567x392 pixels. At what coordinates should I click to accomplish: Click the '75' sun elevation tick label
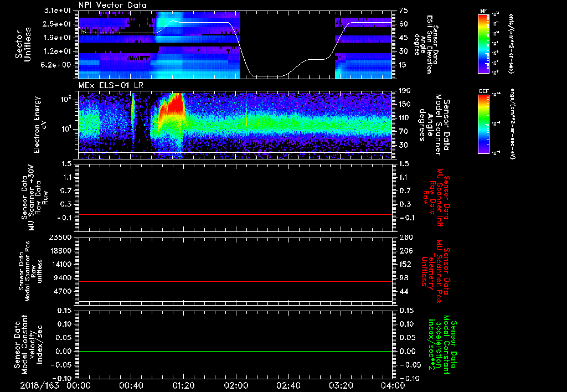404,11
